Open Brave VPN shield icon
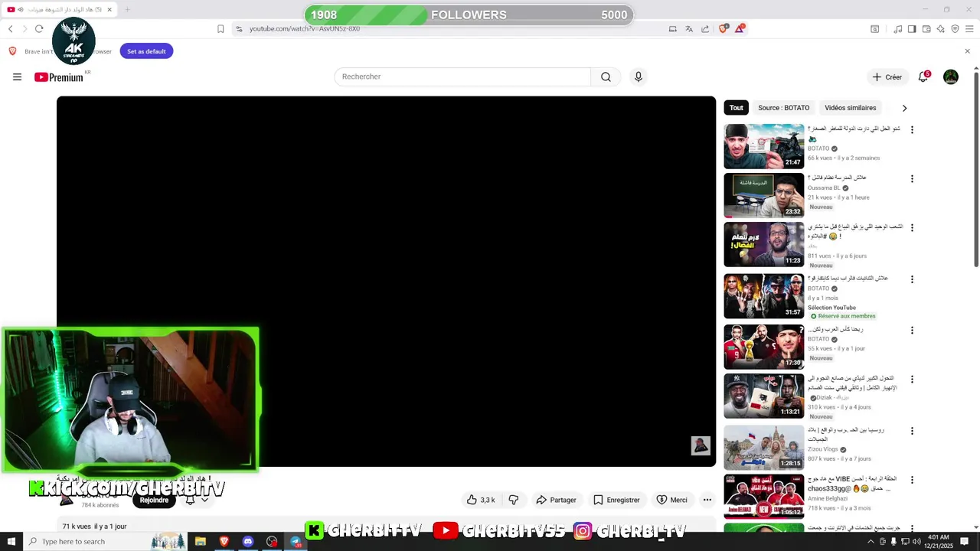 (955, 29)
